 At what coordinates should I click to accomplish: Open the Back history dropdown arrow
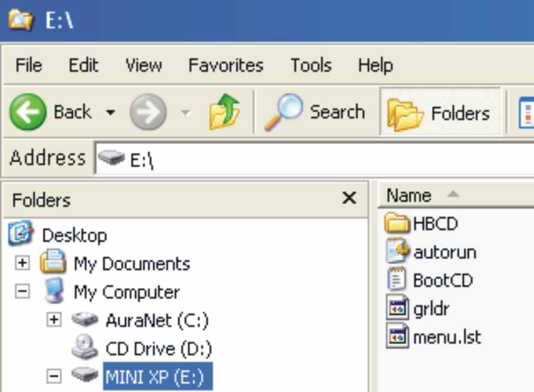[110, 111]
